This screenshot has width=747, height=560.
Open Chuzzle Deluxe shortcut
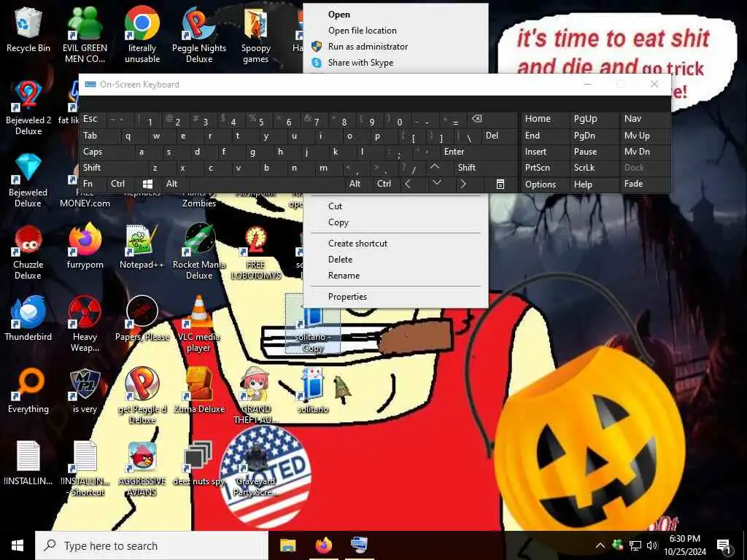click(x=28, y=252)
